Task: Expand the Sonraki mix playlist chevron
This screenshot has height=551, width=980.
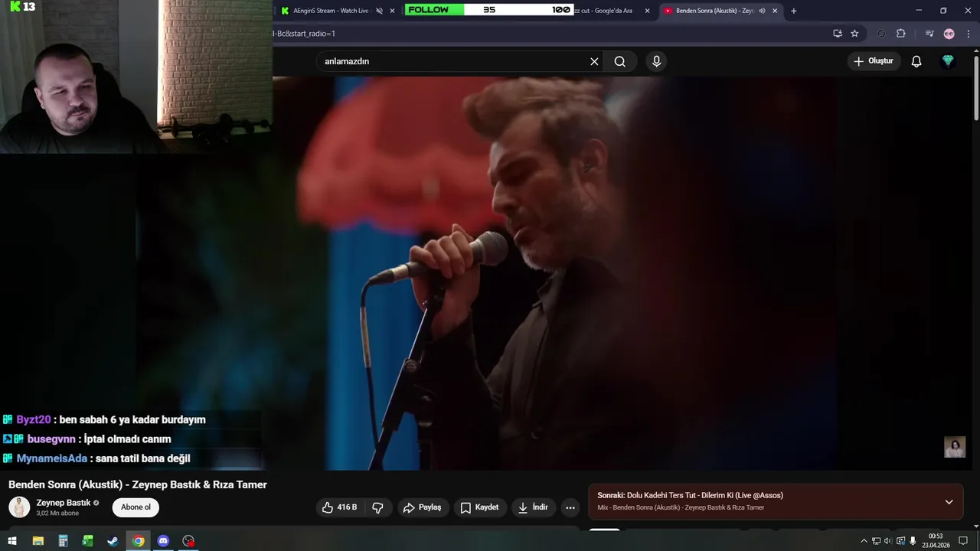Action: coord(949,502)
